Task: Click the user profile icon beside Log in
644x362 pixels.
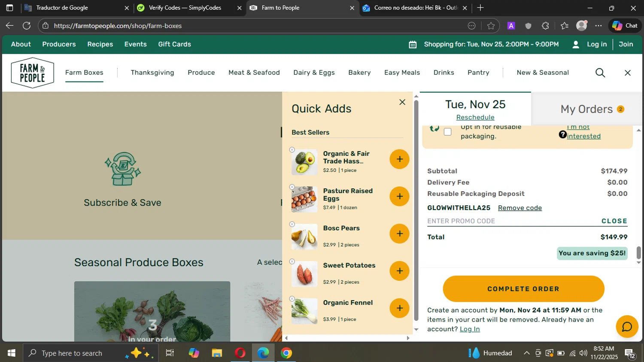Action: pyautogui.click(x=576, y=45)
